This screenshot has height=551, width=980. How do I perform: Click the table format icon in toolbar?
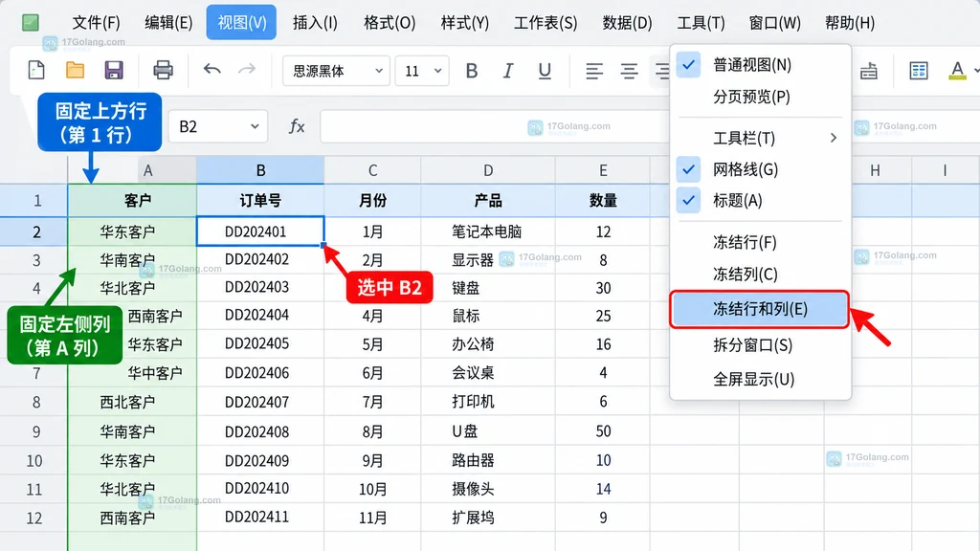click(x=918, y=71)
